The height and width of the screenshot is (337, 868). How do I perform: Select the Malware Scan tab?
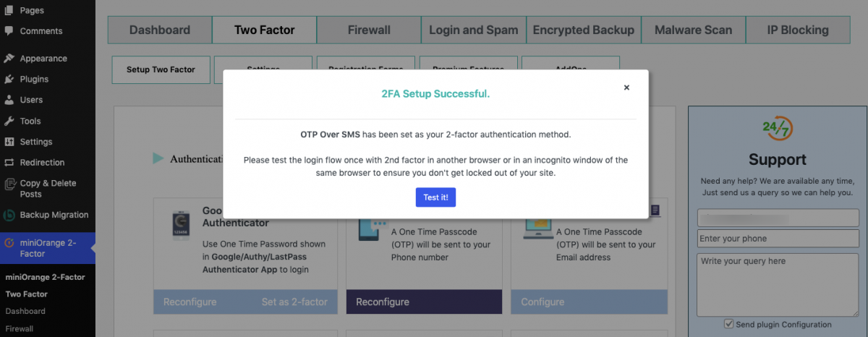[693, 30]
